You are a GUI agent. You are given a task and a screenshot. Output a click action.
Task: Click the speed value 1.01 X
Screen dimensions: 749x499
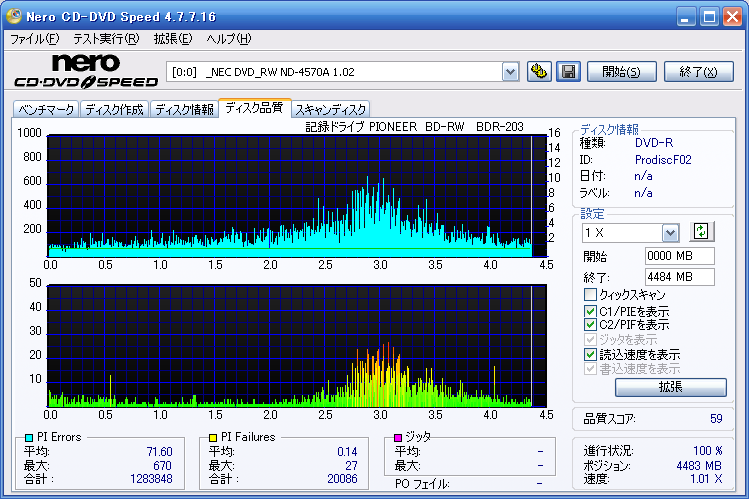(706, 478)
